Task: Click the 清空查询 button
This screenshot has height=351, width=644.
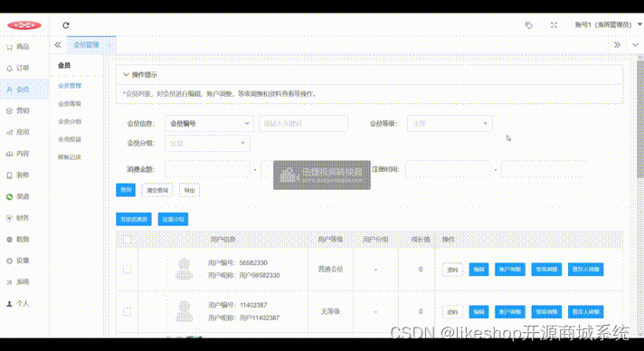Action: pyautogui.click(x=157, y=190)
